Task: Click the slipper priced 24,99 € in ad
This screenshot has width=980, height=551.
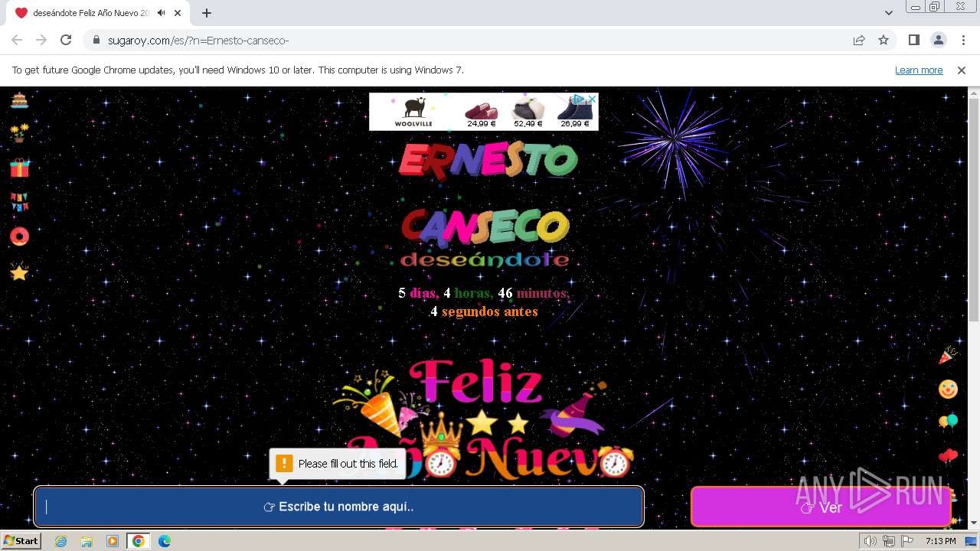Action: tap(481, 112)
